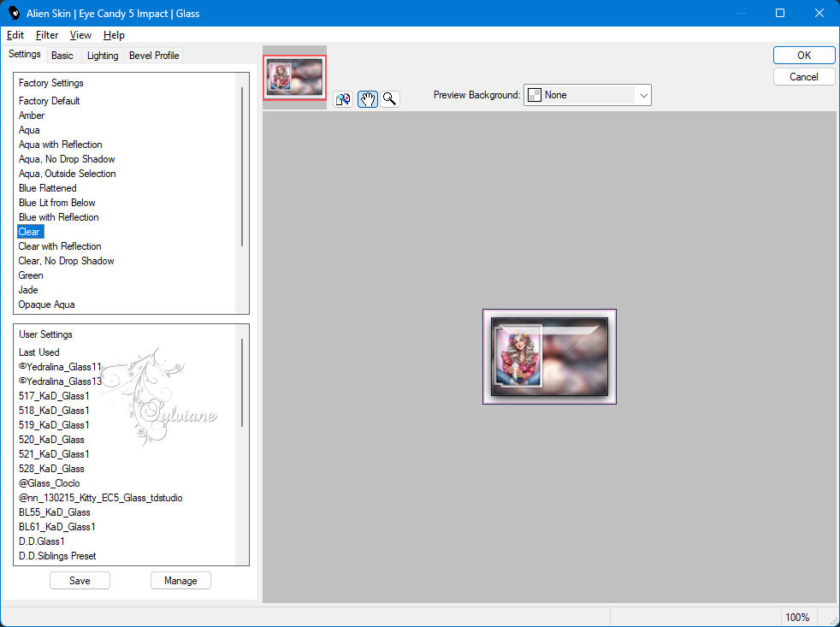Click the User Settings list scrollbar
Viewport: 840px width, 627px height.
(x=242, y=382)
